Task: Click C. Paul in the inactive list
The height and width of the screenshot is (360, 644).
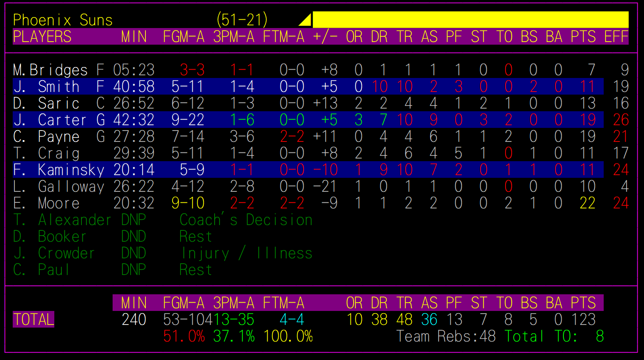Action: click(x=42, y=270)
